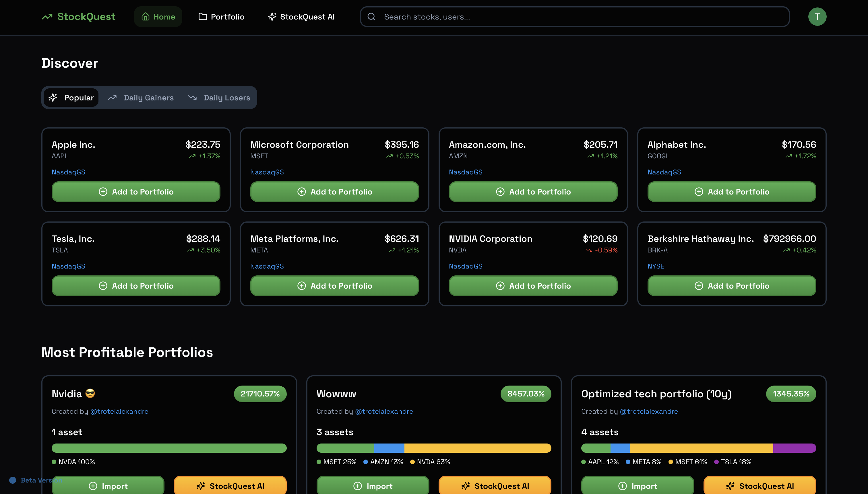Add Apple Inc. to portfolio
Viewport: 868px width, 494px height.
pos(136,192)
